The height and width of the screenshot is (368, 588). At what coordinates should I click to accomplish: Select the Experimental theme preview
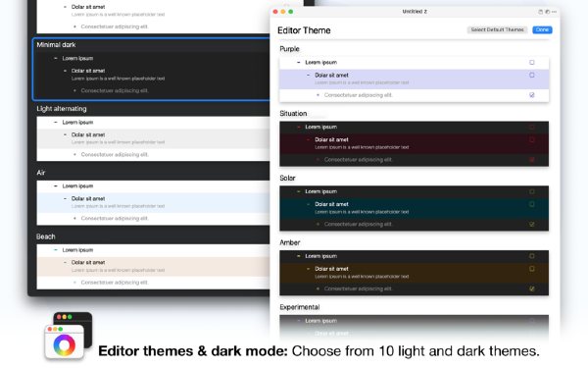(414, 326)
